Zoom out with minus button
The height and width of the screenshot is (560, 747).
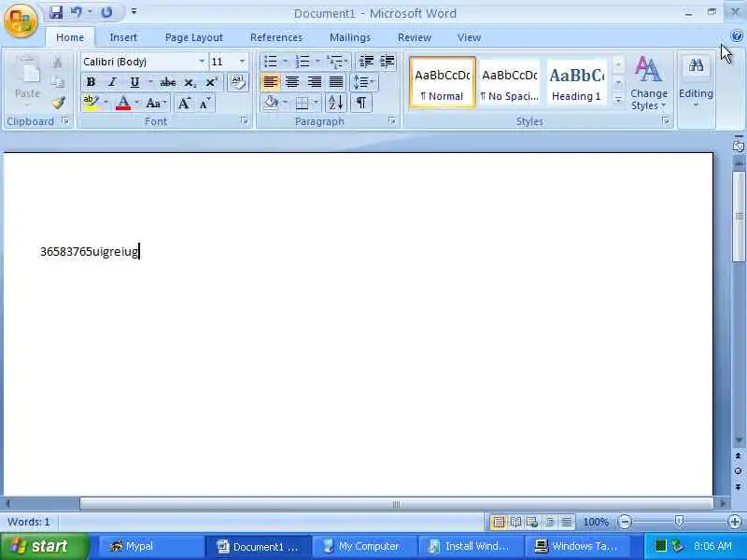tap(625, 522)
